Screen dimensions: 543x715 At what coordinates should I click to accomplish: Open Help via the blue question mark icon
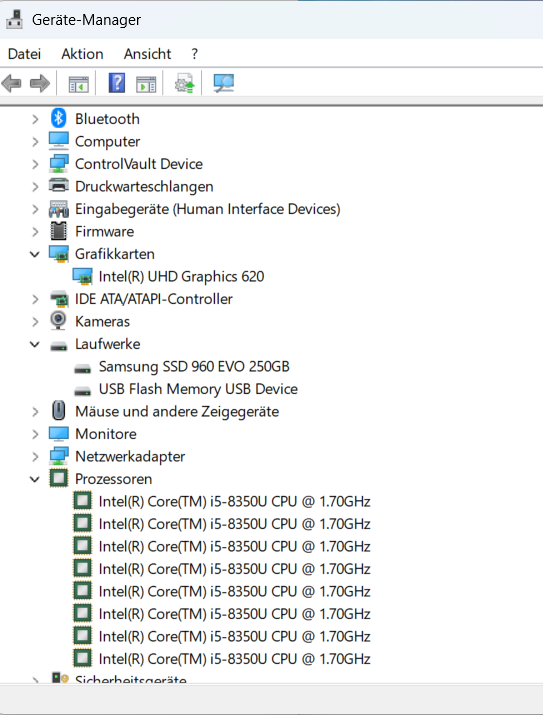pos(117,83)
